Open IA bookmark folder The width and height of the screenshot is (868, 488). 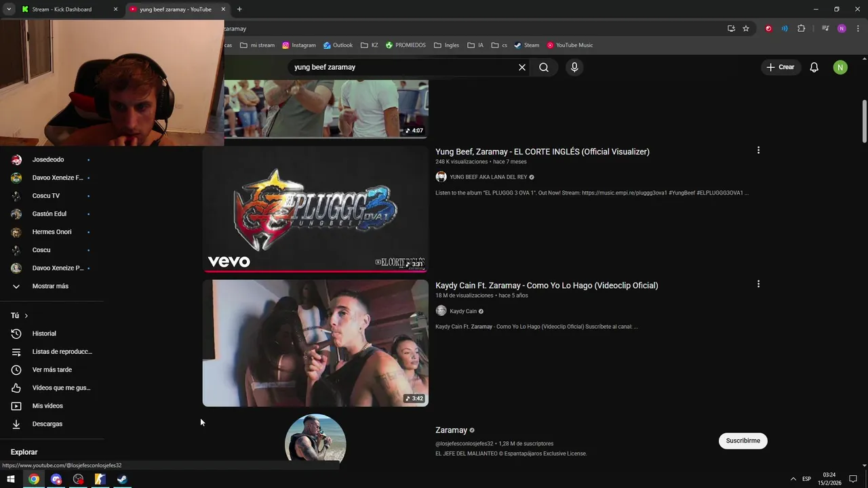[475, 45]
